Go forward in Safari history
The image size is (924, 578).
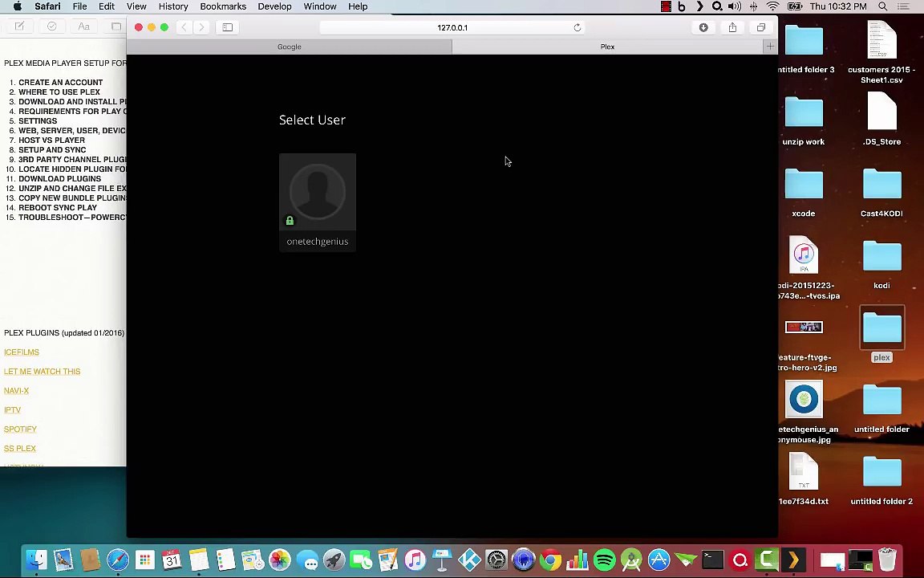[201, 27]
